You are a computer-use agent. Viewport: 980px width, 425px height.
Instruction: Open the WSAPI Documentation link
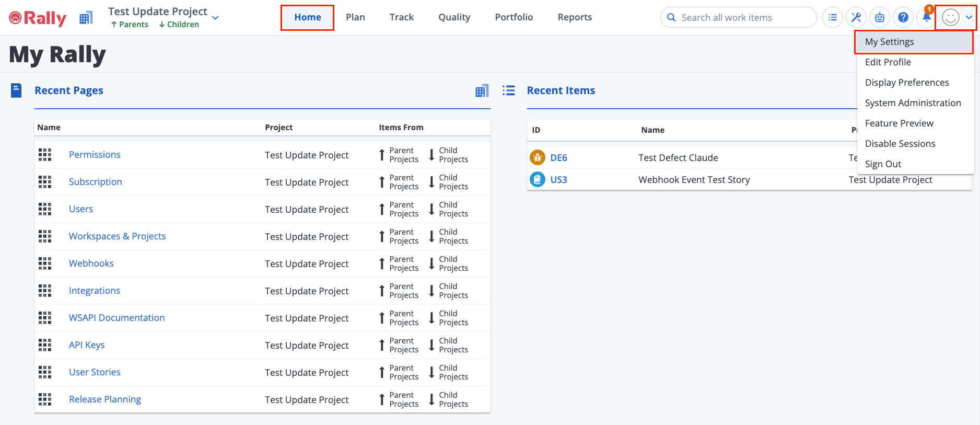[117, 318]
